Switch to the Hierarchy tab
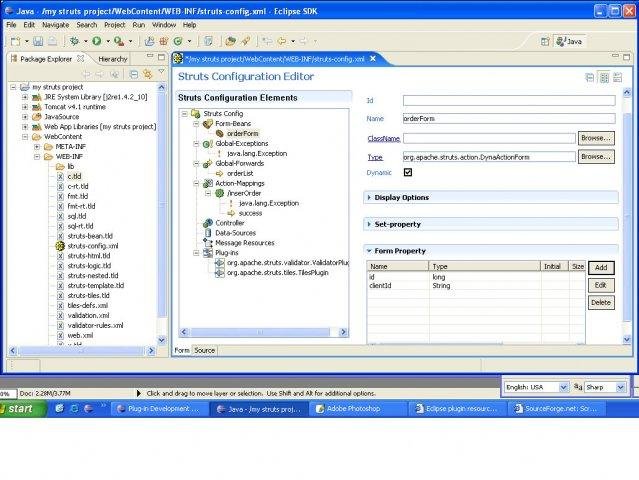 coord(113,59)
